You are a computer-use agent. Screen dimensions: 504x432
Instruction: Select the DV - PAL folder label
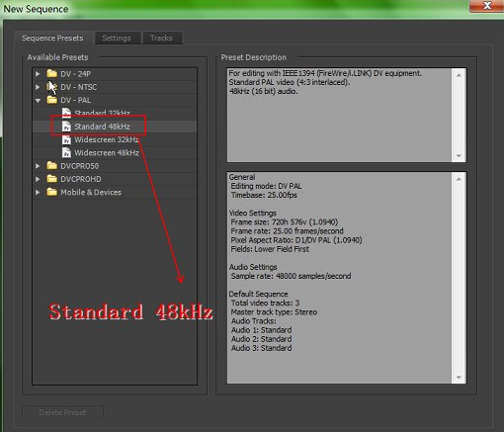[x=76, y=100]
